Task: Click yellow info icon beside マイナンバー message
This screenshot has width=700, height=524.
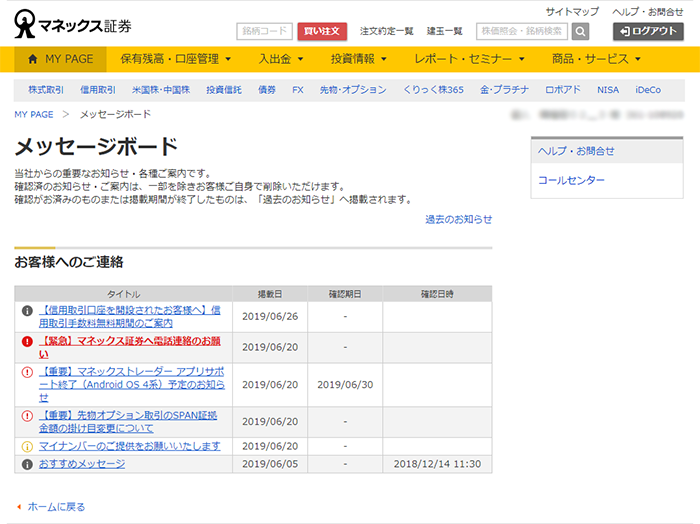Action: click(x=27, y=446)
